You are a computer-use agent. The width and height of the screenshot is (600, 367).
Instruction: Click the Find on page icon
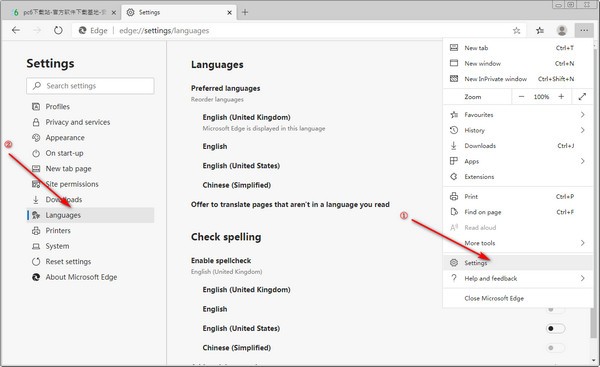[454, 212]
